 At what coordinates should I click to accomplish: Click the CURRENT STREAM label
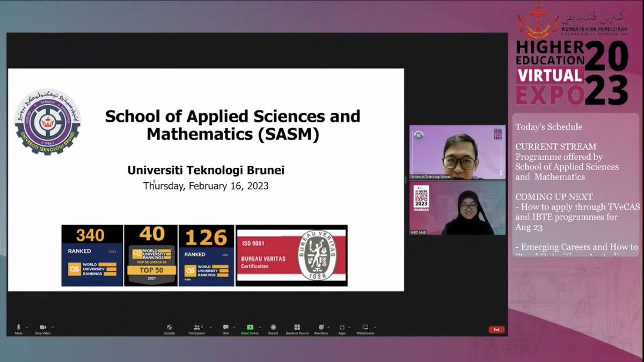tap(556, 146)
